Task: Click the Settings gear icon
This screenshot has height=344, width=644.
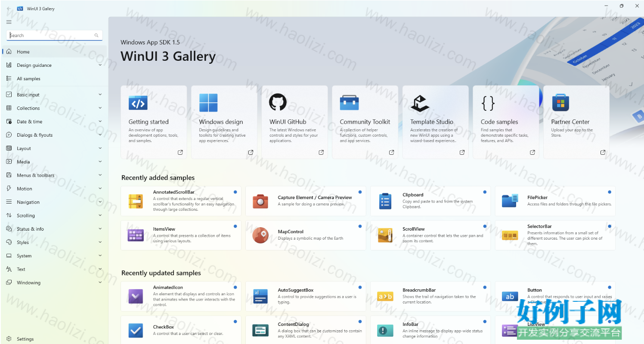Action: click(x=9, y=339)
